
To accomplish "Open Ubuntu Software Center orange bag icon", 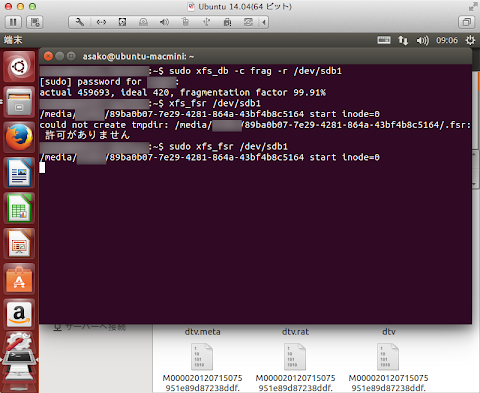I will click(x=19, y=279).
